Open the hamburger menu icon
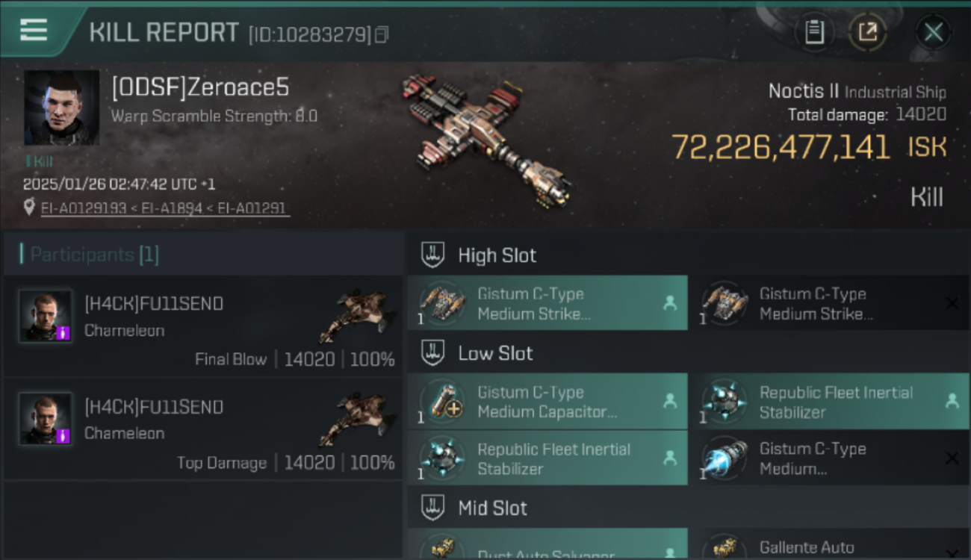Viewport: 971px width, 560px height. tap(34, 30)
